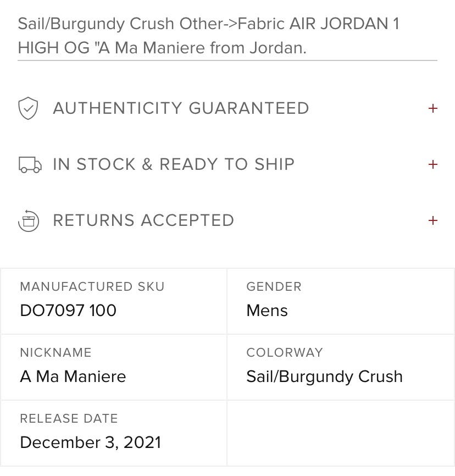This screenshot has width=455, height=476.
Task: Expand In Stock & Ready to Ship plus
Action: pyautogui.click(x=433, y=164)
